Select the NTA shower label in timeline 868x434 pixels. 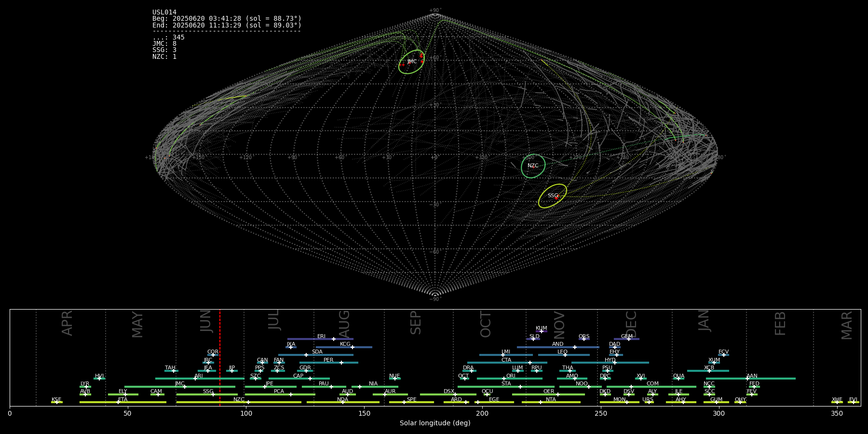551,400
